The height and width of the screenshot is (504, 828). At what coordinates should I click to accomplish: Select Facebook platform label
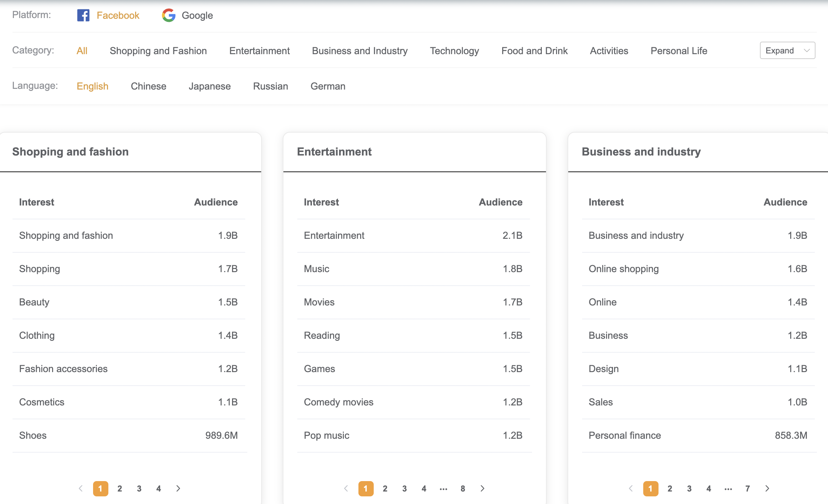[x=118, y=15]
